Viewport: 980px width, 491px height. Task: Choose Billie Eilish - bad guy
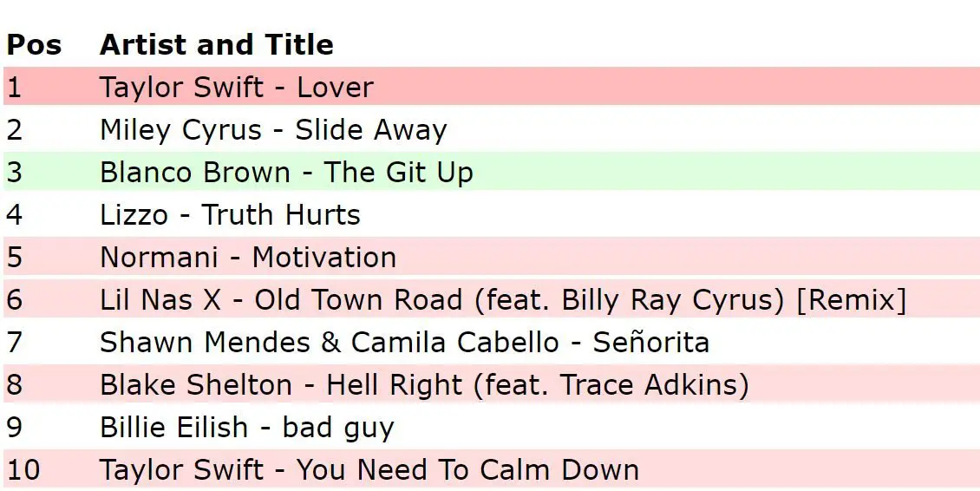(x=247, y=428)
